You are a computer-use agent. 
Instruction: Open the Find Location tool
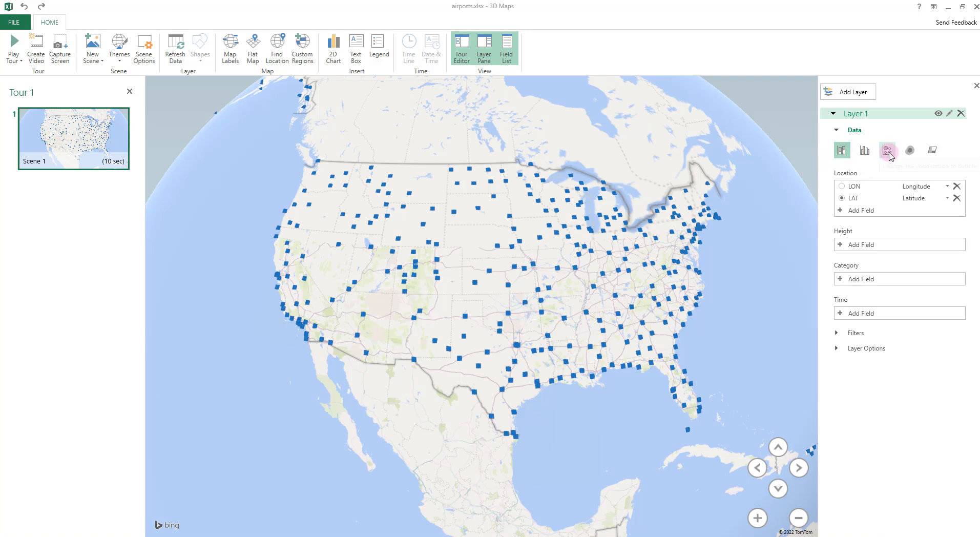coord(277,49)
